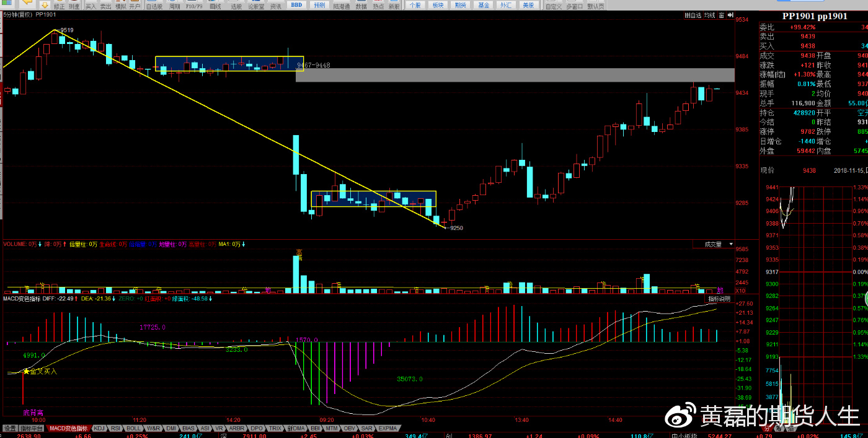Click the BBD button in toolbar

296,5
